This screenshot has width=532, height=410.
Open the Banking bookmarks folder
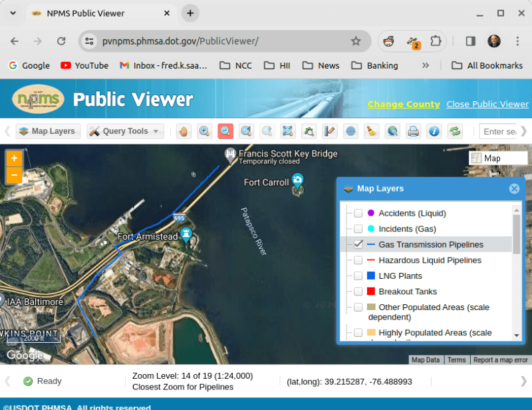click(x=375, y=65)
